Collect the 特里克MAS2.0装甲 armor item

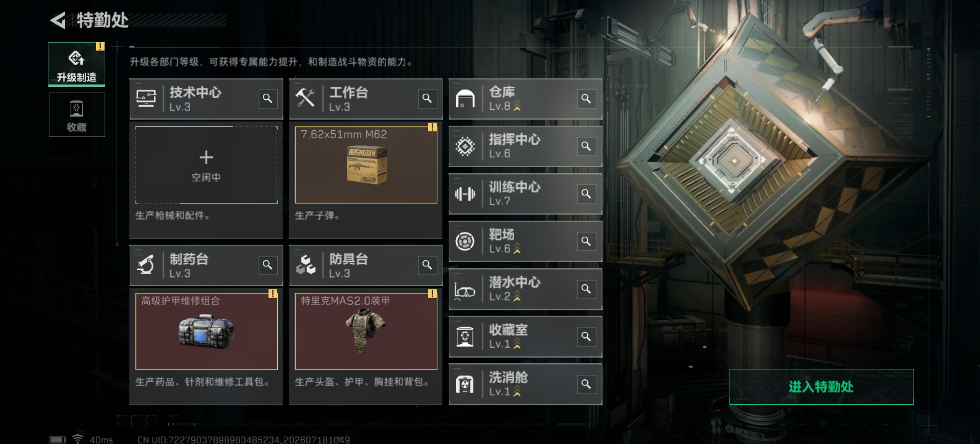coord(366,331)
